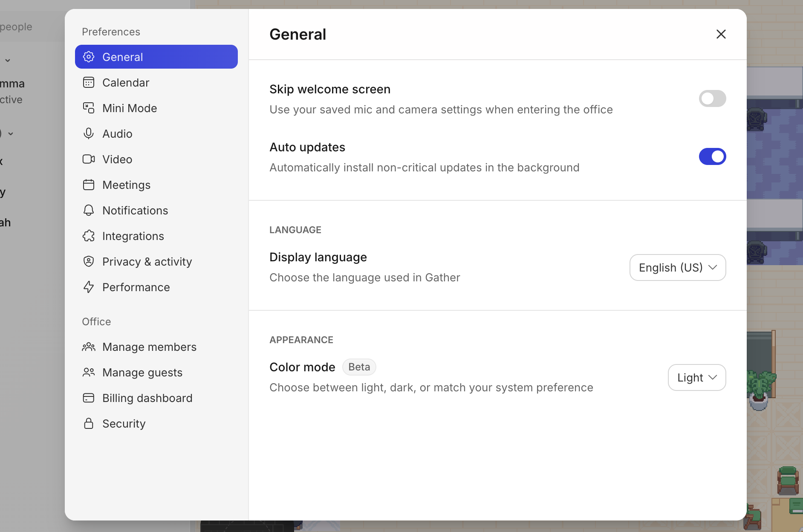Open Video settings via camera icon
The height and width of the screenshot is (532, 803).
pos(88,159)
